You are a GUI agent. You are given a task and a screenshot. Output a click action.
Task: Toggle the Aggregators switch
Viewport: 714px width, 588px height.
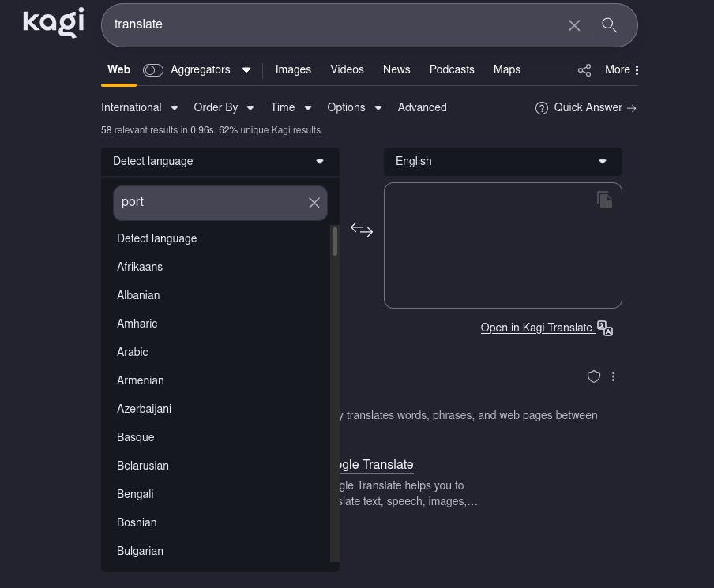tap(153, 70)
